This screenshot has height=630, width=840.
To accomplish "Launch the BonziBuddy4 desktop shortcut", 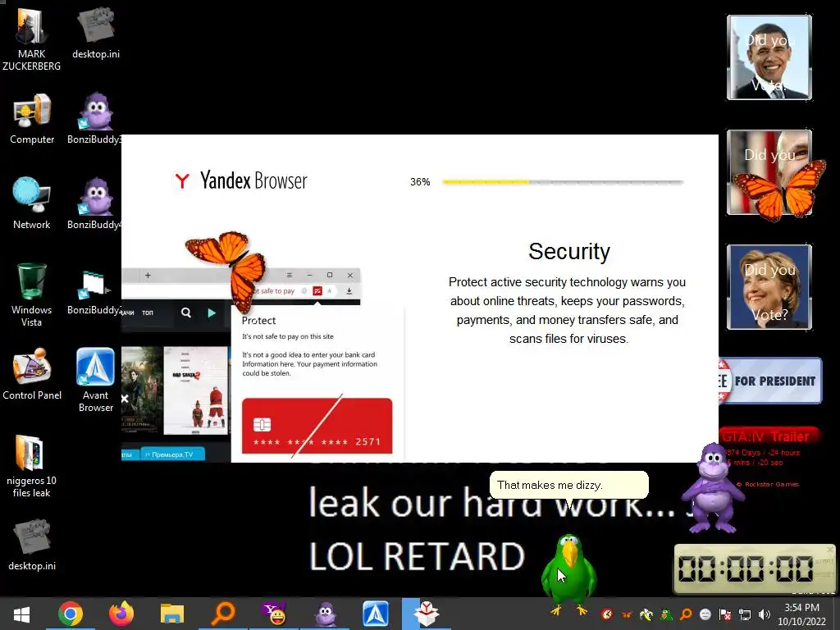I will (x=95, y=204).
